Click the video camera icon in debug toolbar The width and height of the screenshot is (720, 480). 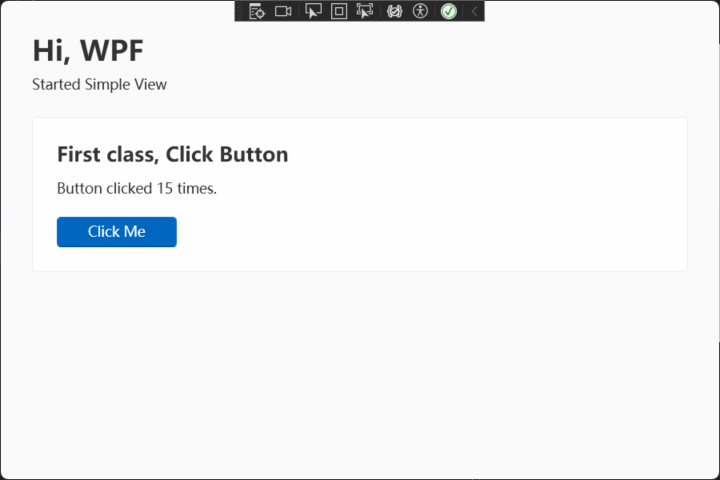[283, 11]
